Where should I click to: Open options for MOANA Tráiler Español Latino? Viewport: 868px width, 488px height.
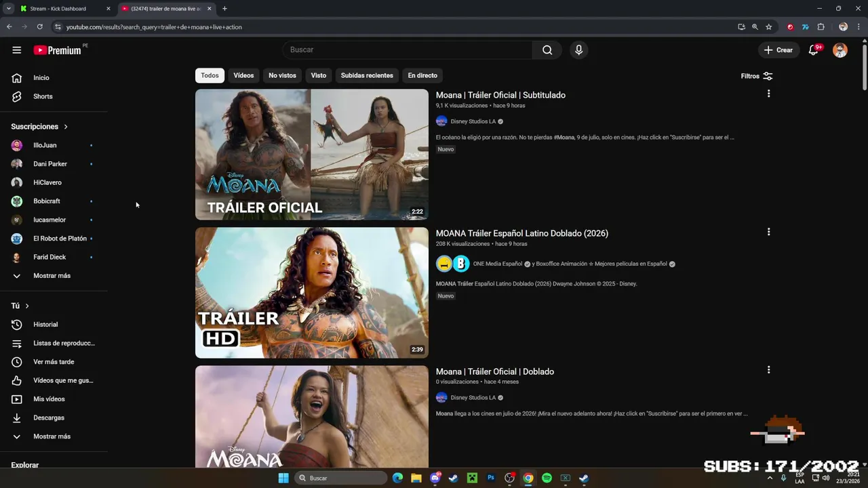(768, 232)
